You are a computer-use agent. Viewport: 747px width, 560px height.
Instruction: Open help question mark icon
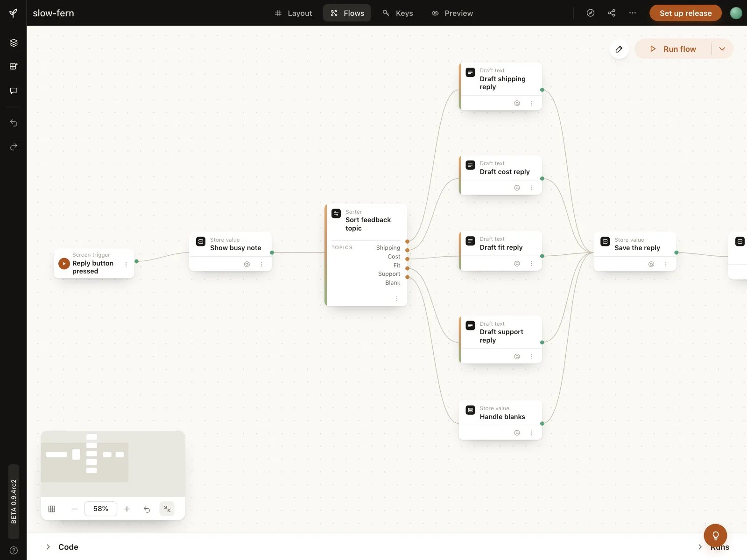pos(14,550)
